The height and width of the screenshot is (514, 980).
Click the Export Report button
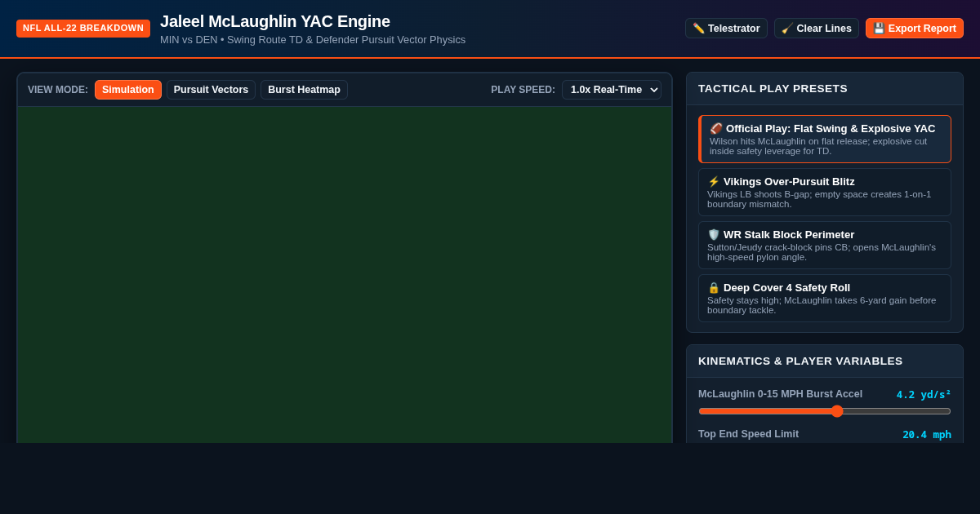(x=915, y=29)
